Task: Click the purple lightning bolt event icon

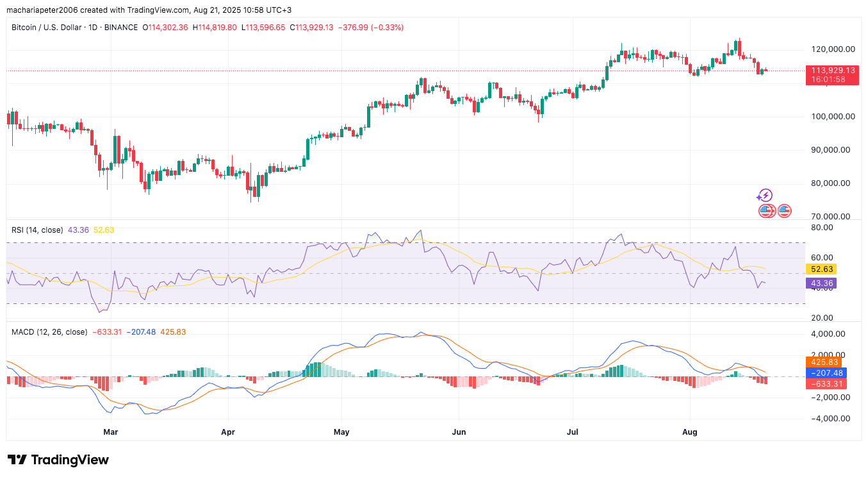Action: pyautogui.click(x=765, y=196)
